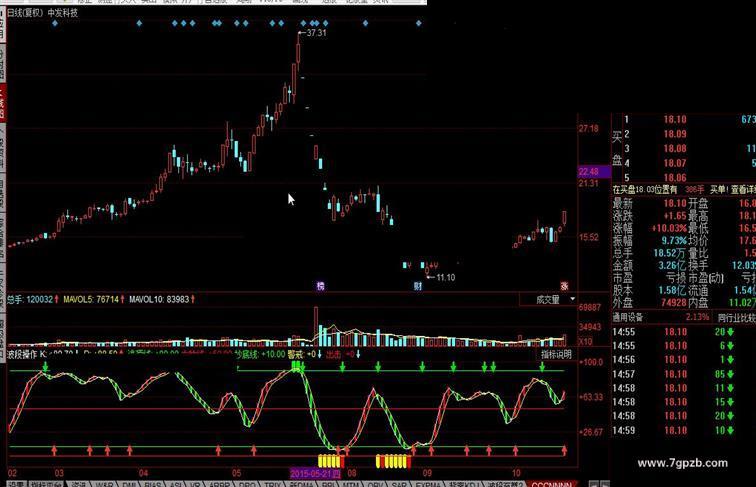
Task: Click the leftmost blue diamond info marker
Action: click(x=54, y=23)
